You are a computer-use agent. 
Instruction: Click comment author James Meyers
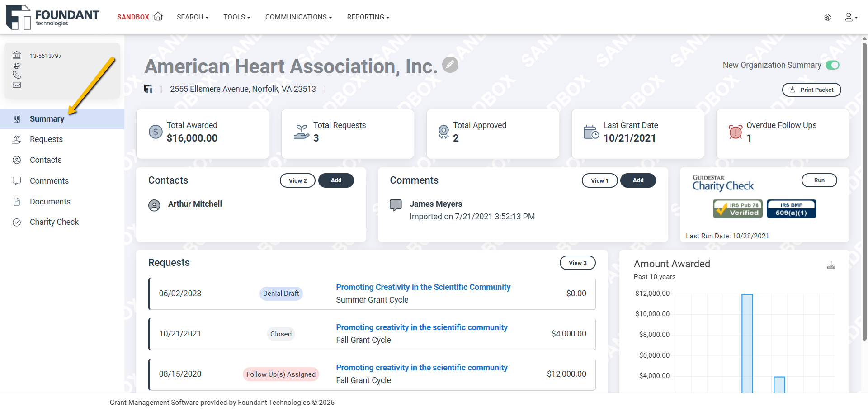(x=436, y=204)
